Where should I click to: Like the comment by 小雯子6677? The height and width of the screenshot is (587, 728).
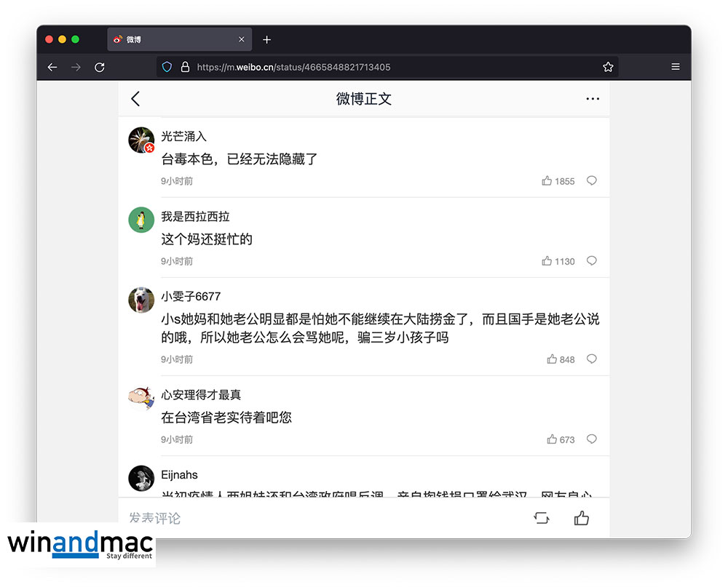pyautogui.click(x=552, y=359)
